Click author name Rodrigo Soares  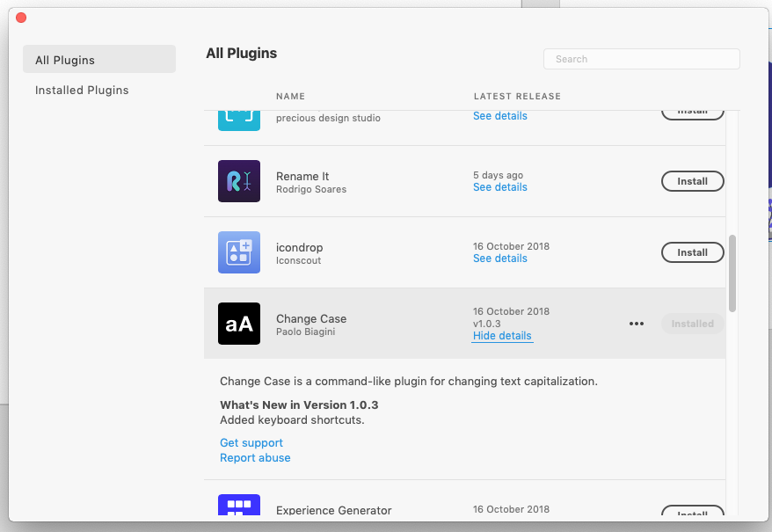[311, 190]
